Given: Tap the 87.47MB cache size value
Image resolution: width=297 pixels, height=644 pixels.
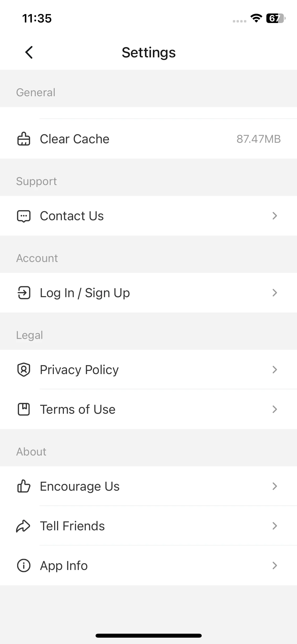Looking at the screenshot, I should 258,139.
